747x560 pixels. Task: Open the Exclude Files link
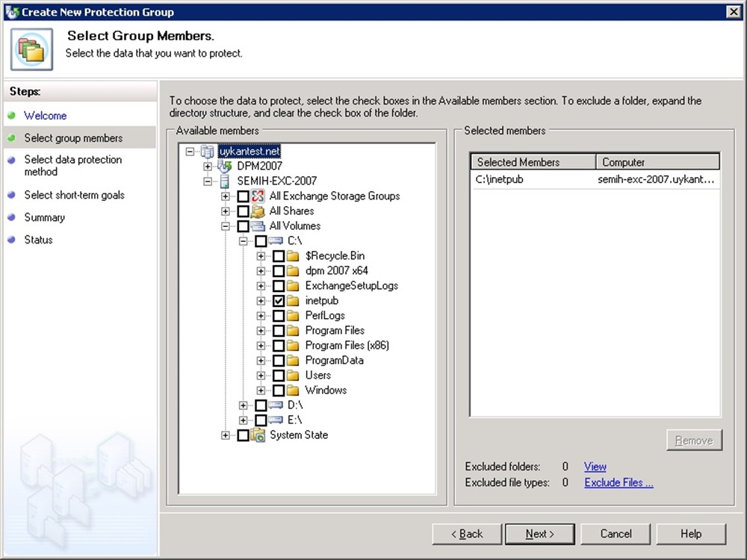619,482
